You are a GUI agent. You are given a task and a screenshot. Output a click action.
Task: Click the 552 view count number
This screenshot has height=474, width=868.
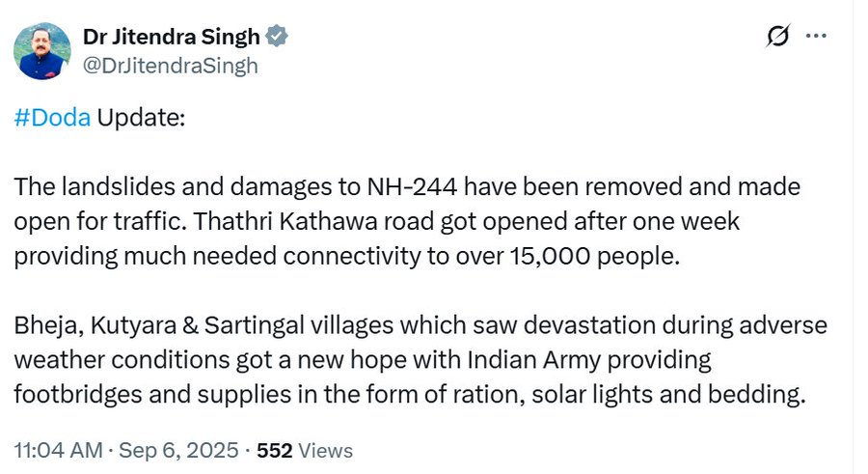pyautogui.click(x=273, y=451)
